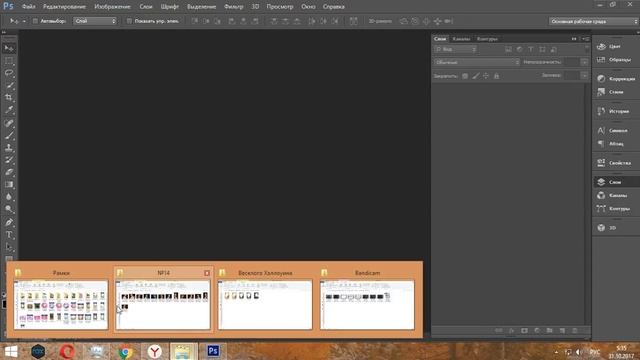Viewport: 640px width, 360px height.
Task: Open the Коррекция (Adjustments) panel
Action: coord(616,78)
